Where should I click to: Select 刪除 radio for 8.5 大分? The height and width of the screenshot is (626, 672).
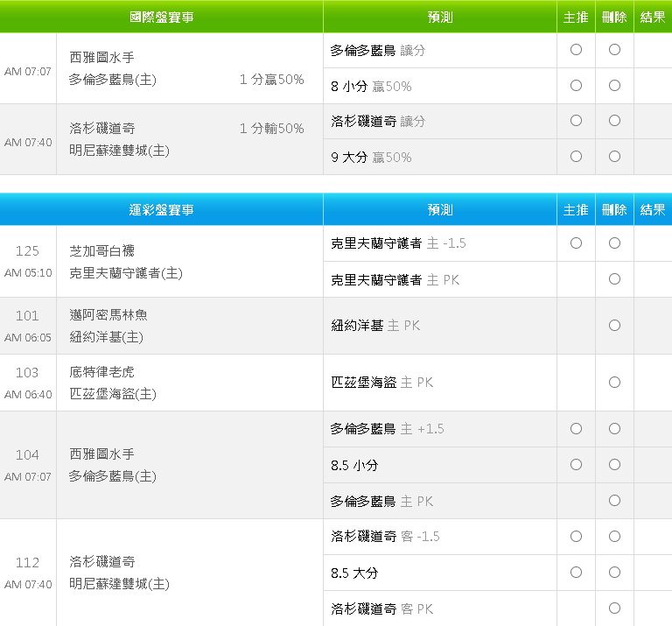614,573
